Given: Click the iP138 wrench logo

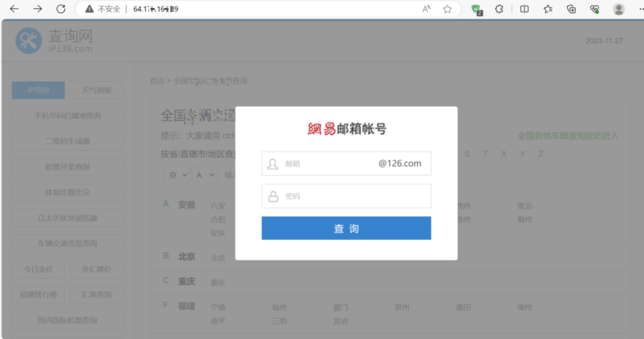Looking at the screenshot, I should 29,41.
